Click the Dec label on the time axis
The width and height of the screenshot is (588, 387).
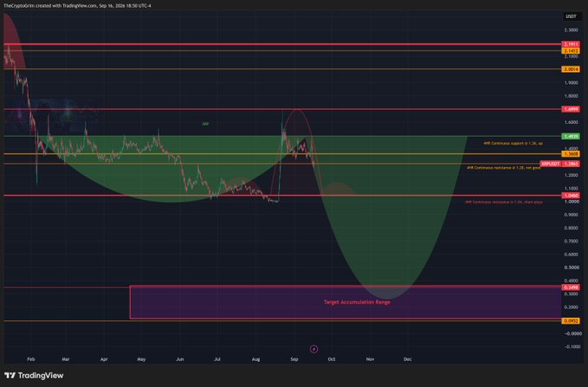[x=408, y=359]
